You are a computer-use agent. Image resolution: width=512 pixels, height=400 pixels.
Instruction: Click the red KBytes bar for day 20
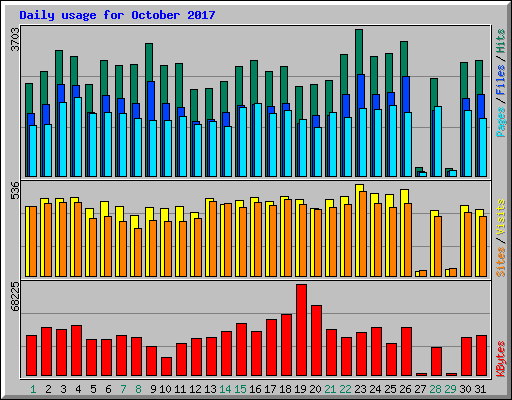pyautogui.click(x=316, y=340)
